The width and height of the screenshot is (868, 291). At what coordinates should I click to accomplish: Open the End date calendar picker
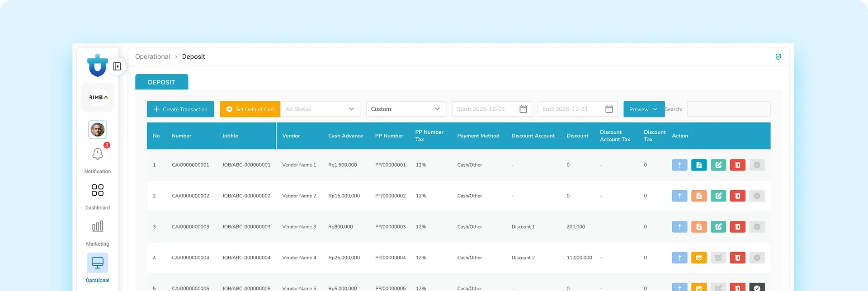[609, 109]
